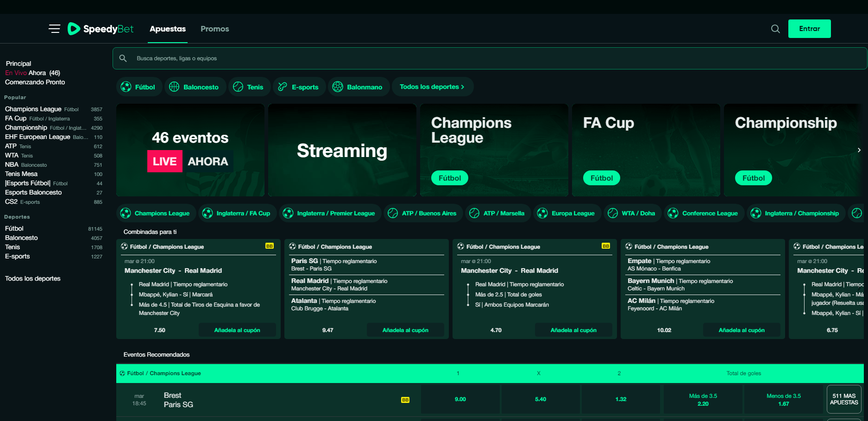Open Esports Baloncesto in sidebar

[x=54, y=193]
